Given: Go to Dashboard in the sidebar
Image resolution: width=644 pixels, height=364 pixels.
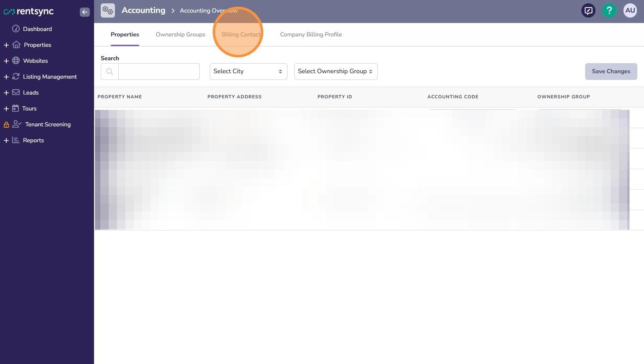Looking at the screenshot, I should tap(37, 29).
